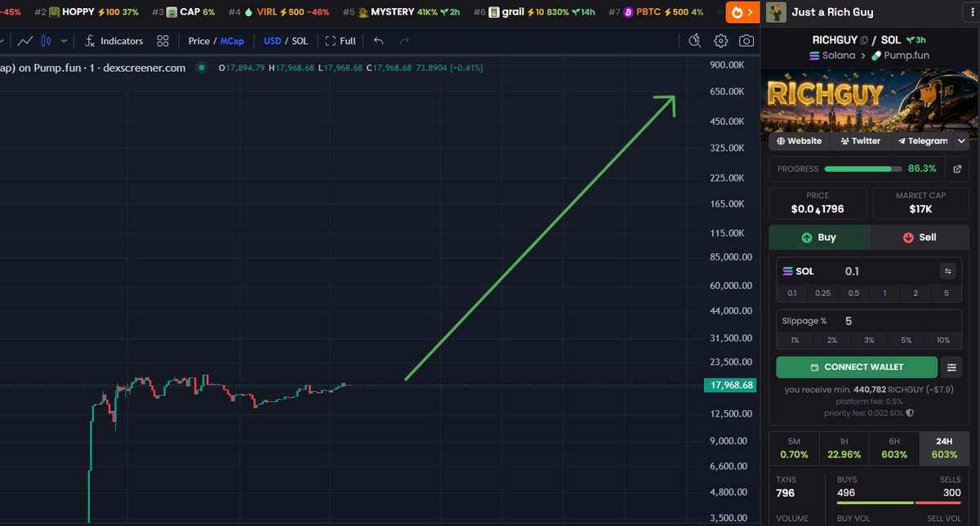The image size is (980, 526).
Task: Open the Indicators menu
Action: (x=114, y=41)
